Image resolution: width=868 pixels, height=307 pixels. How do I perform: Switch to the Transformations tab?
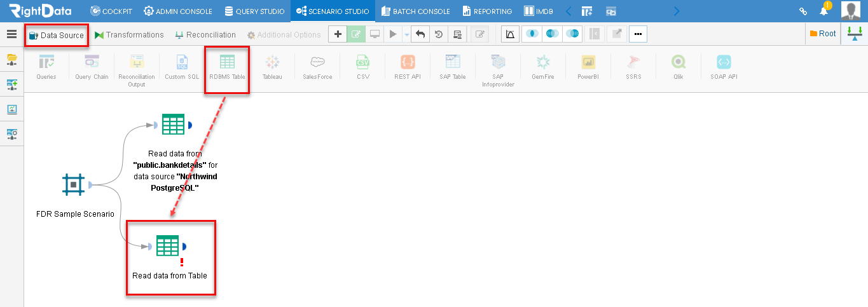(x=129, y=35)
